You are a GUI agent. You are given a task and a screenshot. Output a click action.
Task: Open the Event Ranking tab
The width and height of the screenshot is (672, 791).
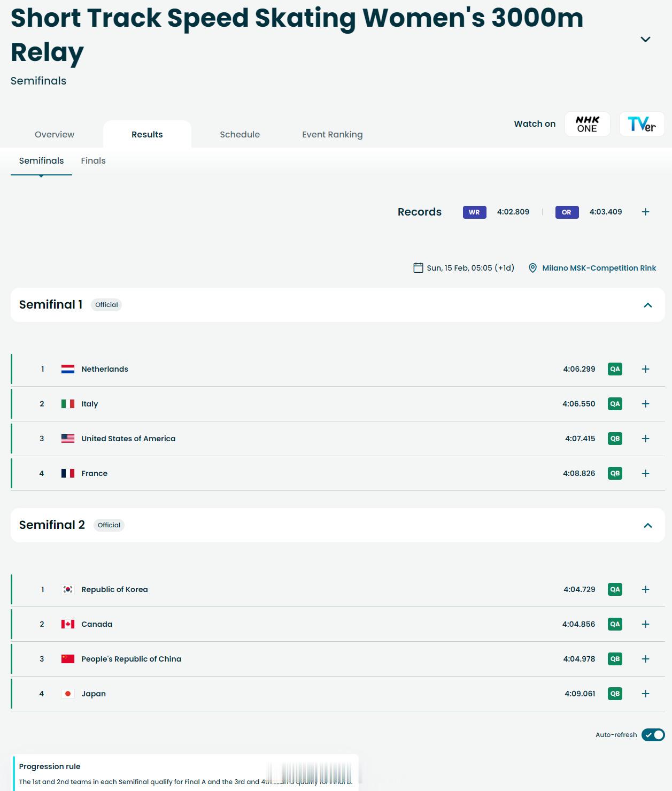[332, 135]
